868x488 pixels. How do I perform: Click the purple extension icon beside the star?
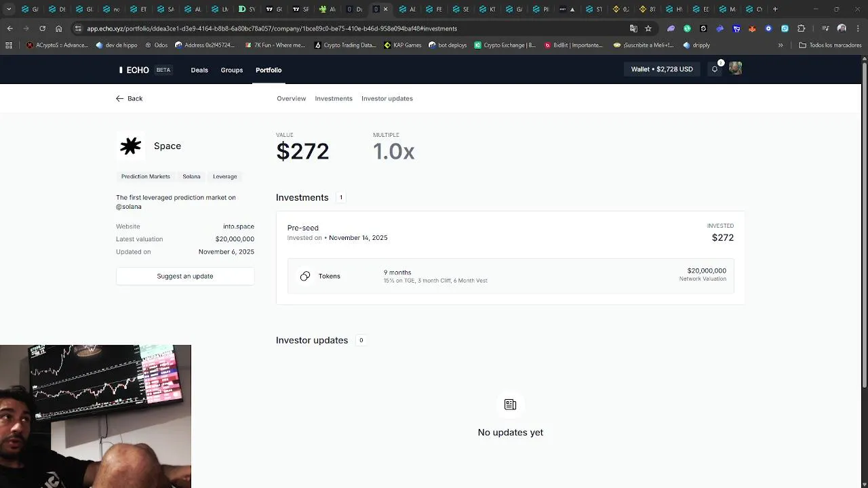pyautogui.click(x=671, y=28)
